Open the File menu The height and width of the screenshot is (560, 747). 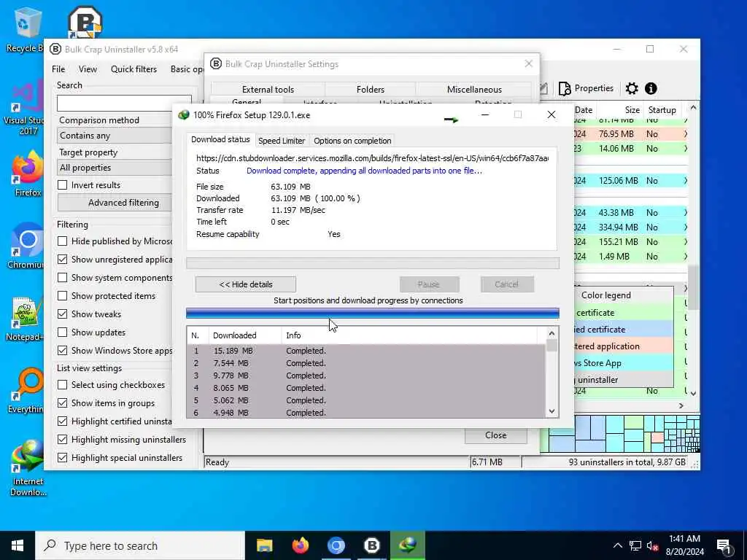tap(58, 69)
